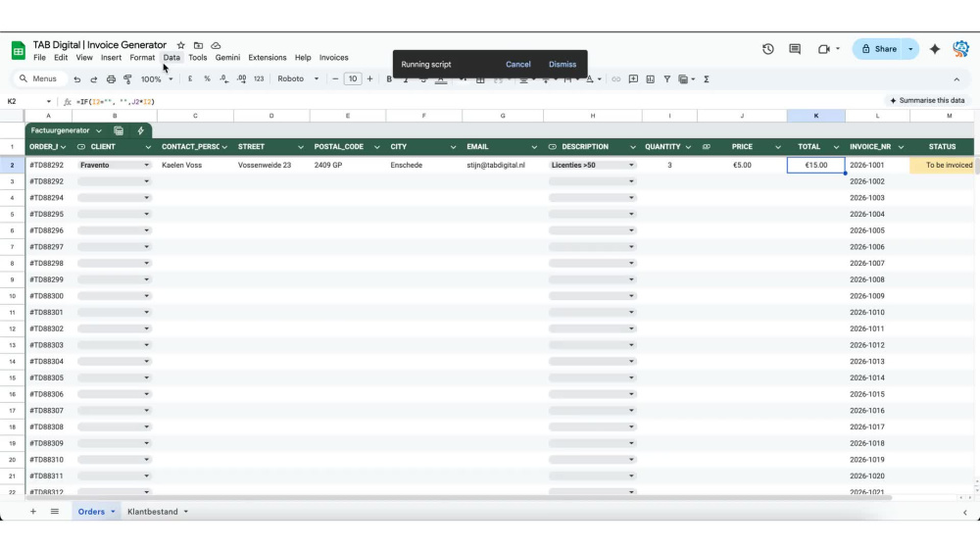Click Summarise this data button

pyautogui.click(x=927, y=100)
